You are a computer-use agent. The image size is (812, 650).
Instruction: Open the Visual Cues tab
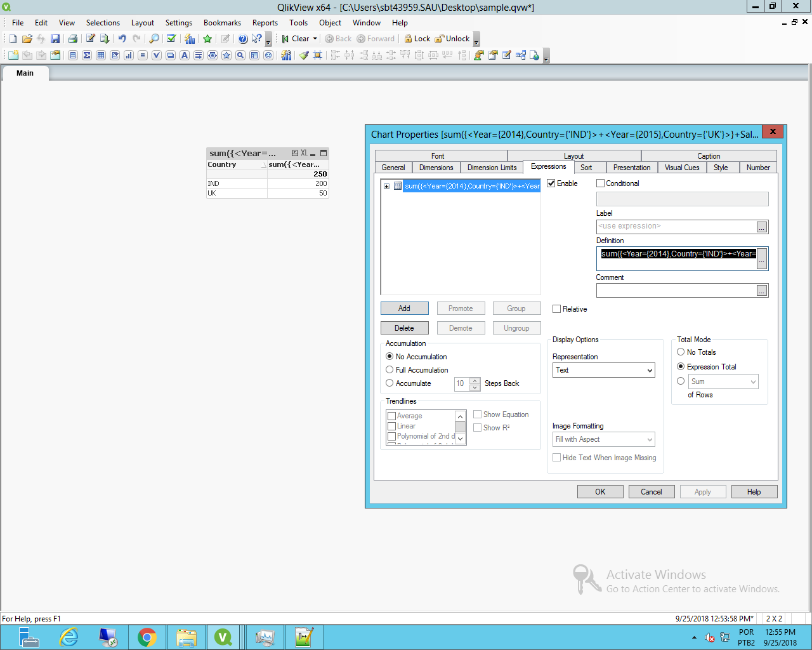coord(682,168)
